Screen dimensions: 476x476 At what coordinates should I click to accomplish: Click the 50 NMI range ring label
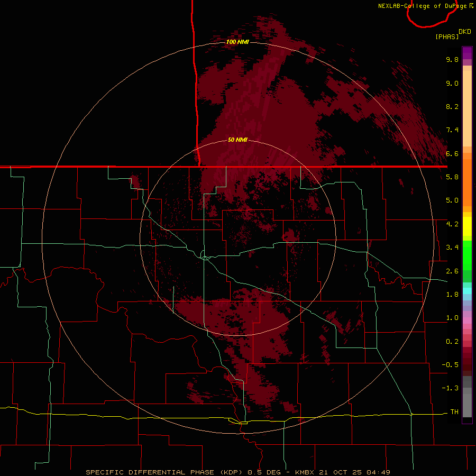click(237, 140)
